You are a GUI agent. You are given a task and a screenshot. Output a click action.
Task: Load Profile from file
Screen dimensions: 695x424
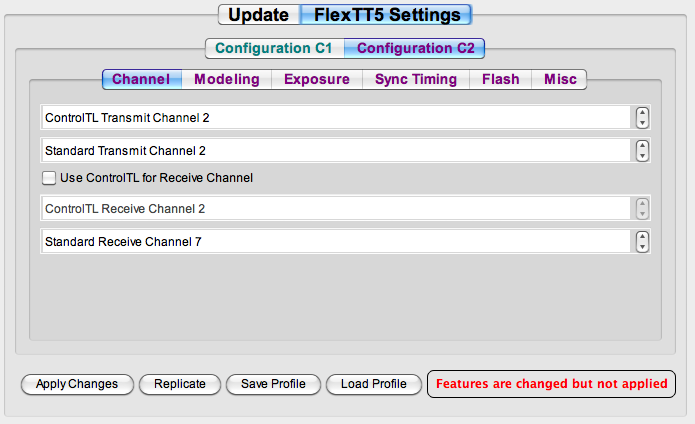(374, 384)
